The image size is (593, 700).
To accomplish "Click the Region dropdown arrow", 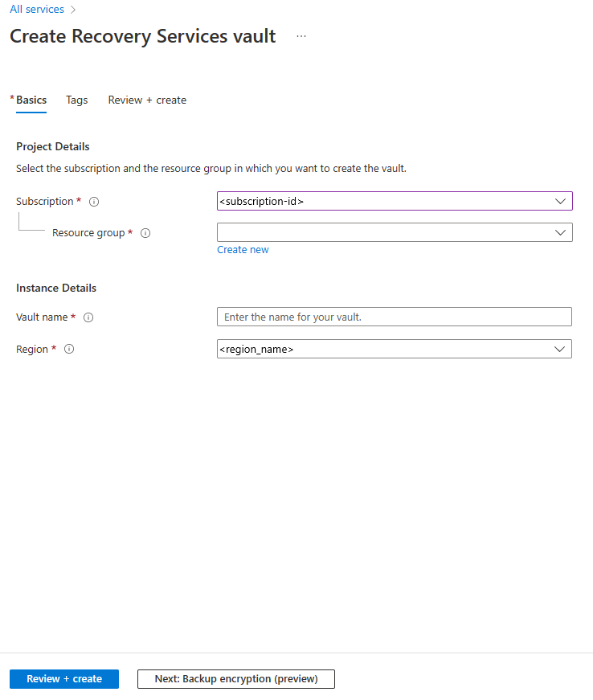I will tap(560, 349).
